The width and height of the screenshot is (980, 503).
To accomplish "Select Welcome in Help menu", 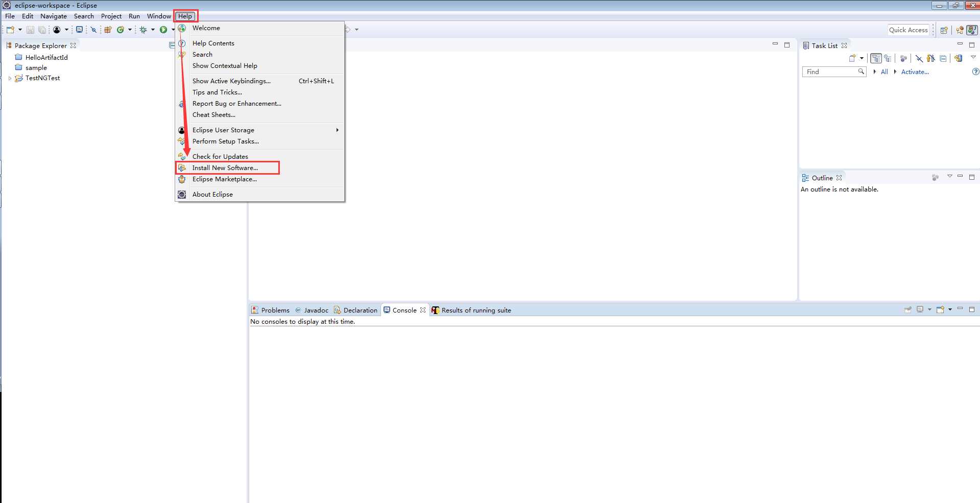I will click(x=260, y=28).
